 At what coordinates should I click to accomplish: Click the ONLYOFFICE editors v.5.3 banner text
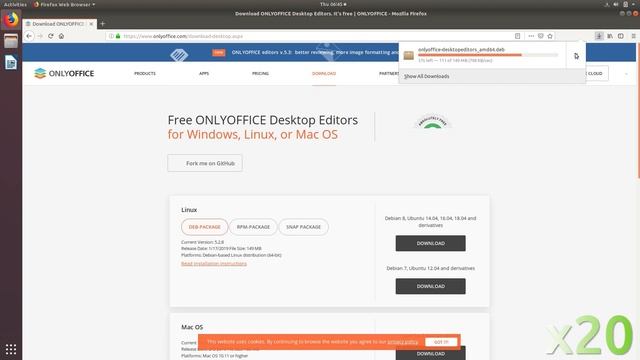coord(314,52)
